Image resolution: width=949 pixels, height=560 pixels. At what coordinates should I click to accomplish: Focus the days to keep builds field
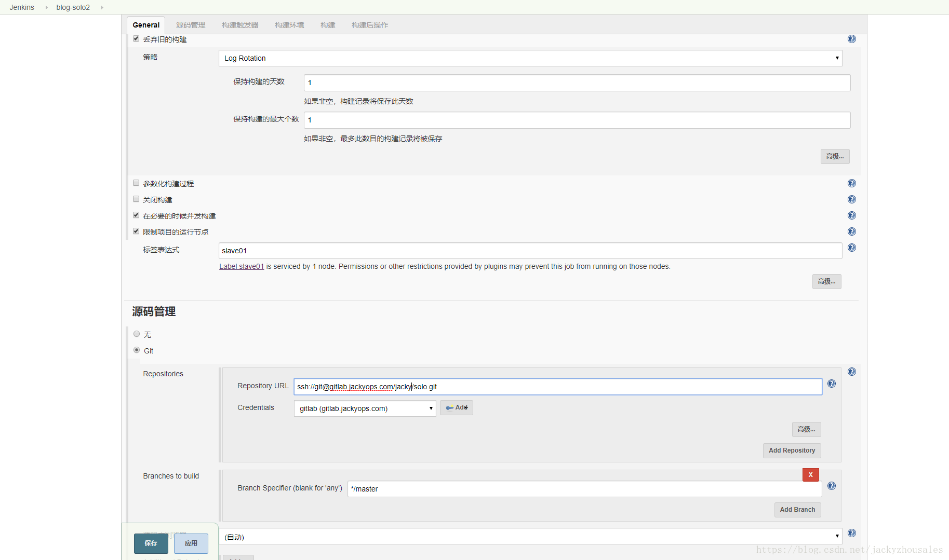point(577,83)
